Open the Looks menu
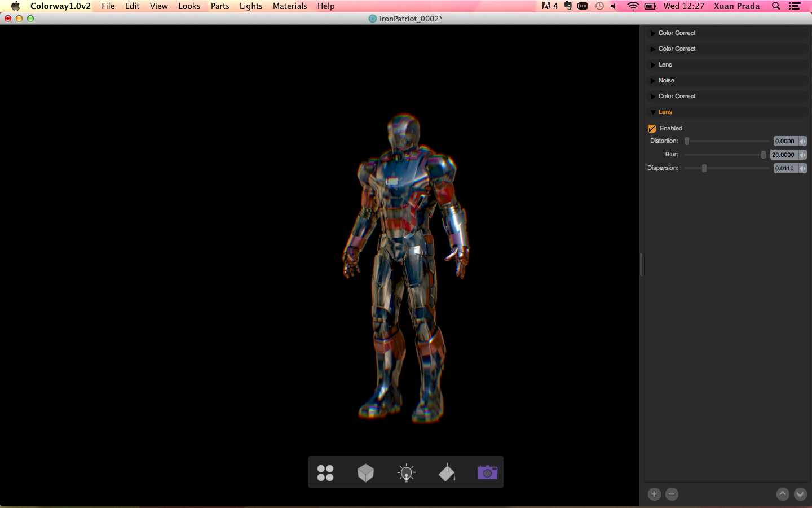The width and height of the screenshot is (812, 508). tap(189, 6)
